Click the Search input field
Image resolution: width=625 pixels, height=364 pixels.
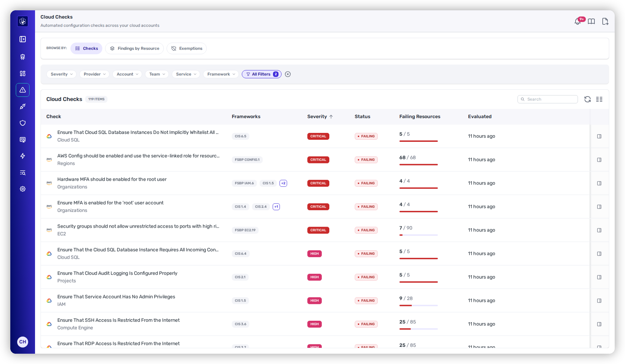coord(548,99)
